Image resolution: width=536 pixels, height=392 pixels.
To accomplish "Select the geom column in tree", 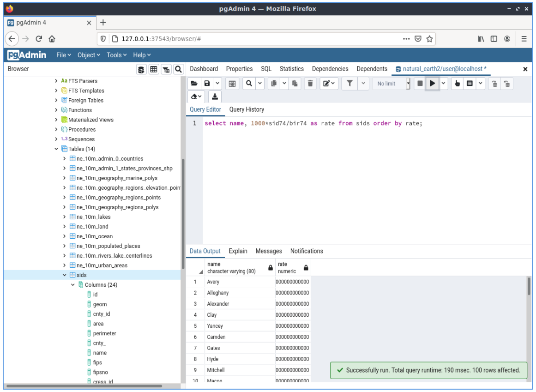I will tap(100, 304).
